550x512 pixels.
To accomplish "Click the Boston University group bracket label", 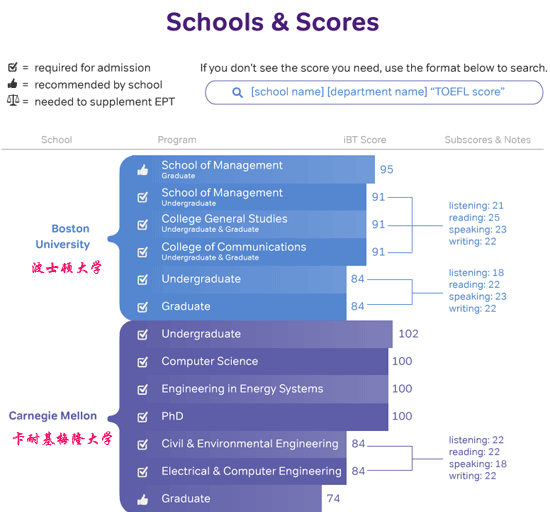I will 63,236.
